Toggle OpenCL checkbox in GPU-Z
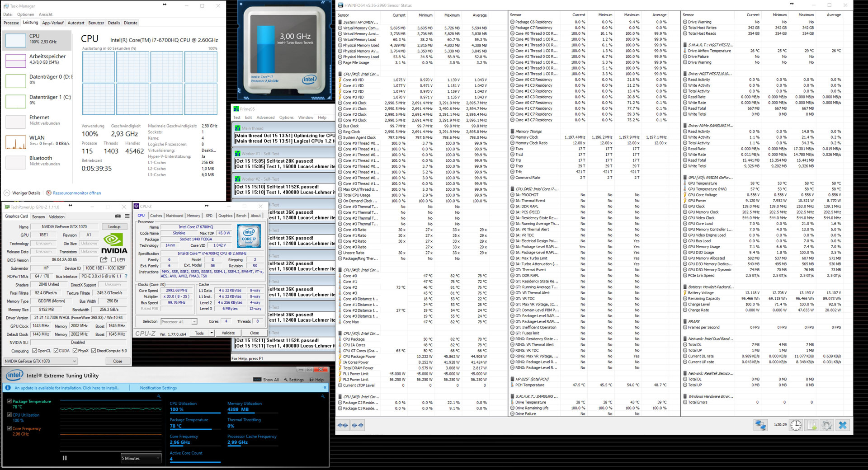This screenshot has height=470, width=868. tap(34, 351)
